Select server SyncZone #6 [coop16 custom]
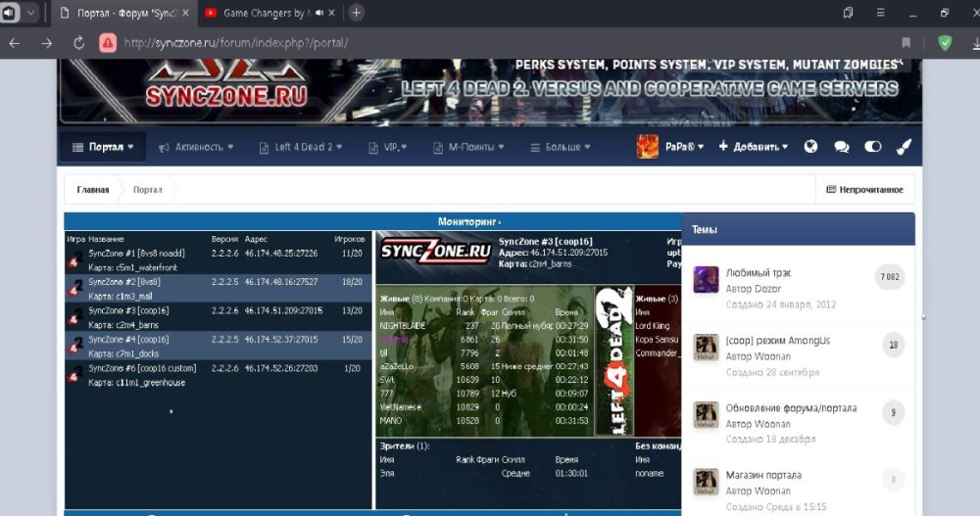This screenshot has width=980, height=516. [x=219, y=375]
